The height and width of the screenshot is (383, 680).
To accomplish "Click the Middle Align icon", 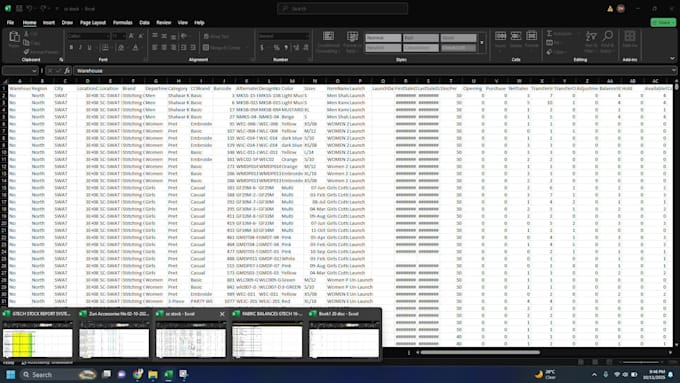I will [164, 36].
